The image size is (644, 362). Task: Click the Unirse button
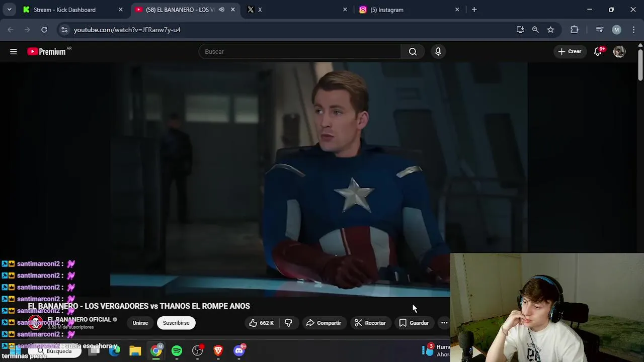[x=140, y=323]
